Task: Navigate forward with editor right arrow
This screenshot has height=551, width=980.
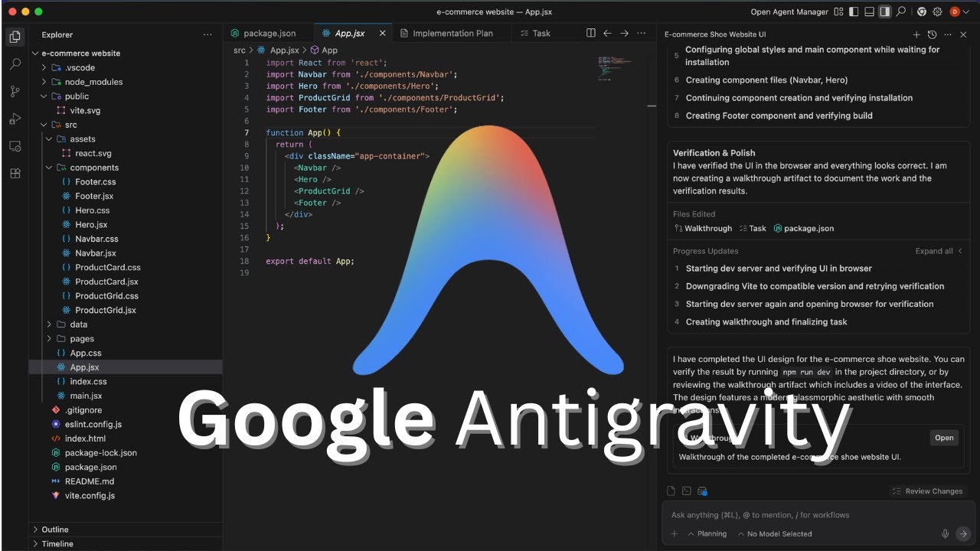Action: (x=625, y=33)
